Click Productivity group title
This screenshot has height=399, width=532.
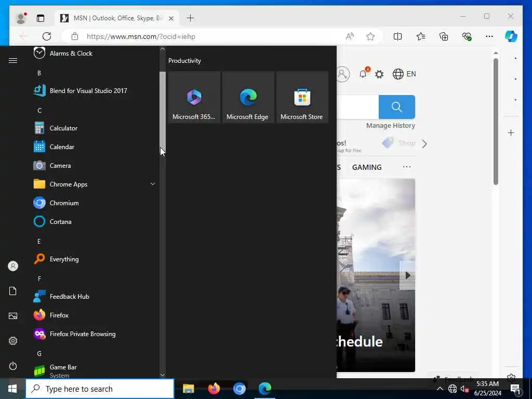[x=184, y=61]
